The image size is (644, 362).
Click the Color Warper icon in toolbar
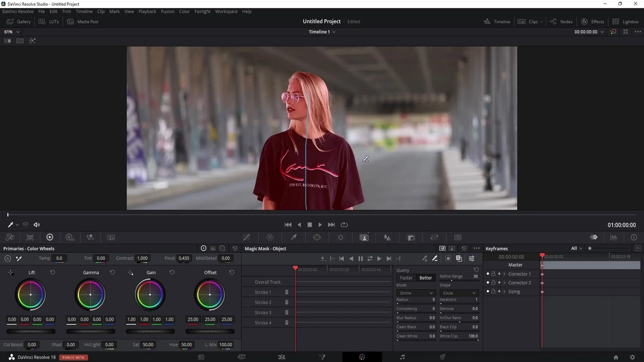point(270,237)
